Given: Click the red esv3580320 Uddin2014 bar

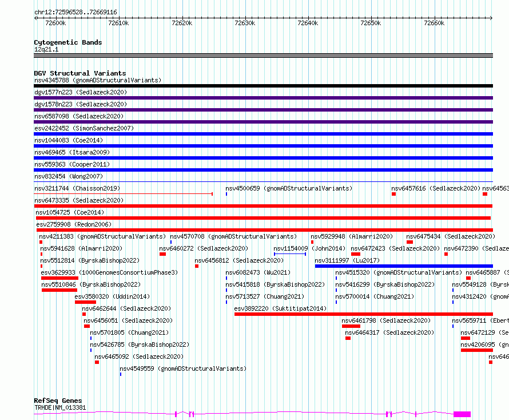Looking at the screenshot, I should coord(85,302).
